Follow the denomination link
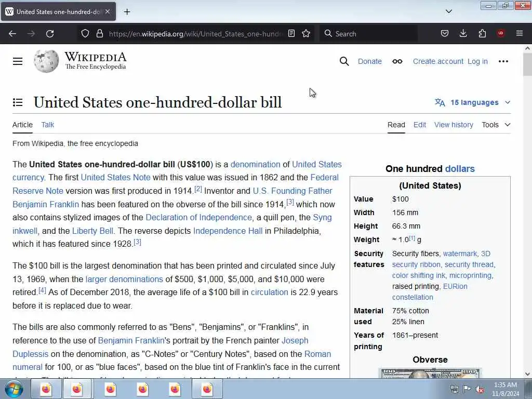The height and width of the screenshot is (399, 532). (x=255, y=164)
